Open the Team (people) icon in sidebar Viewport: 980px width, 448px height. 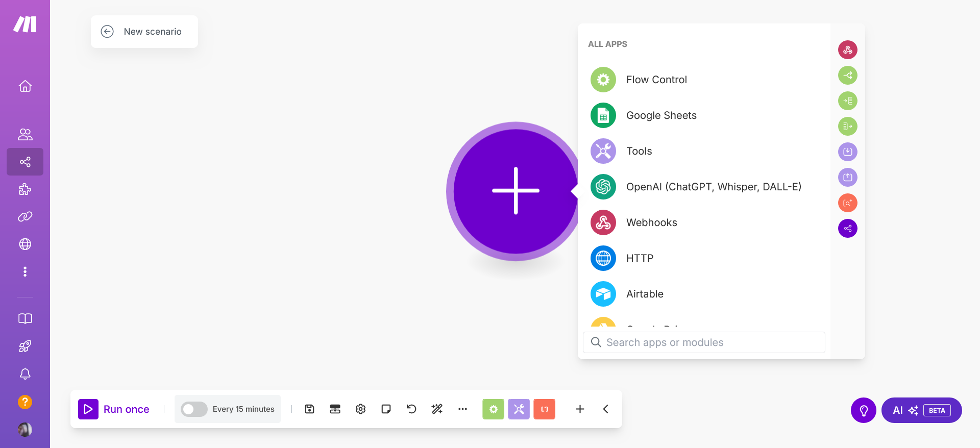pos(25,134)
